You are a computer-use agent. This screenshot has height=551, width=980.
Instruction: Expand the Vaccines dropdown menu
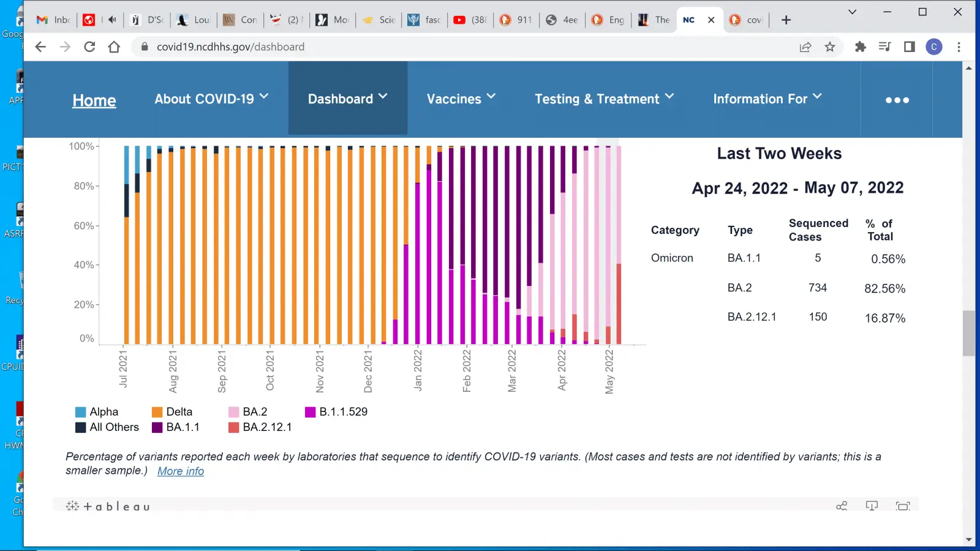point(461,99)
